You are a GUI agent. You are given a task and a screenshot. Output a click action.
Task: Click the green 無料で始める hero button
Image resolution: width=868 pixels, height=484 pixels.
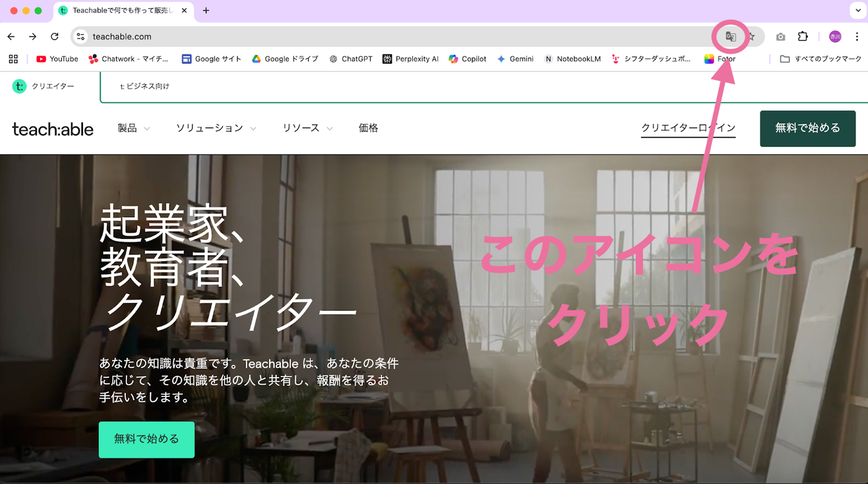tap(146, 439)
